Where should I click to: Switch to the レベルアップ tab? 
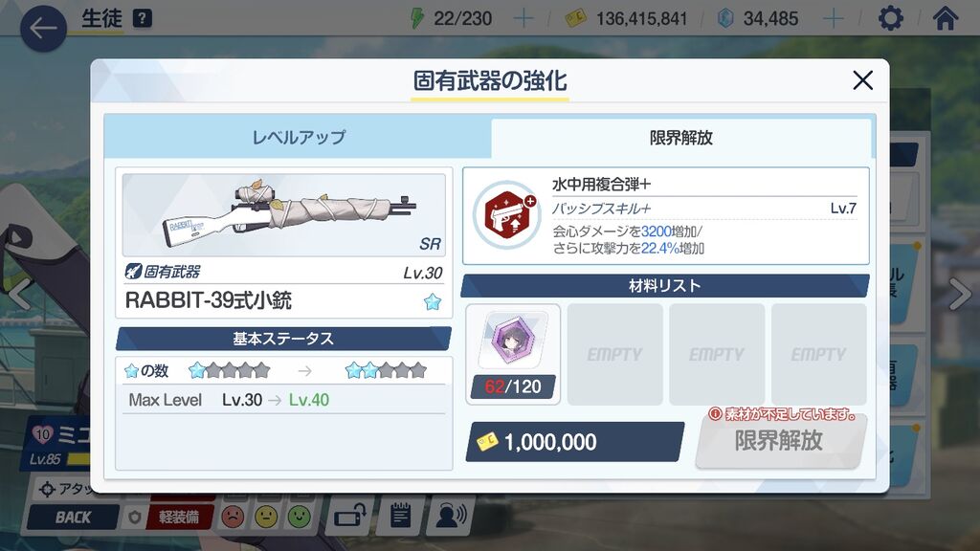point(299,137)
